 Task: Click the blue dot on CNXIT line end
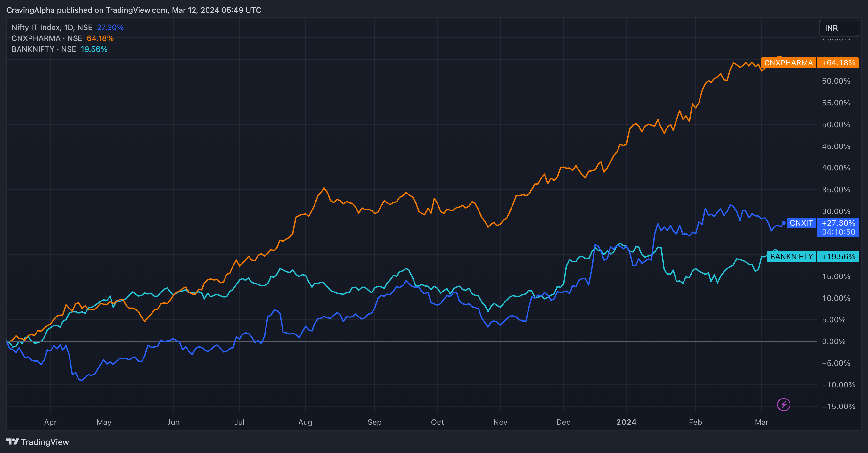(783, 223)
